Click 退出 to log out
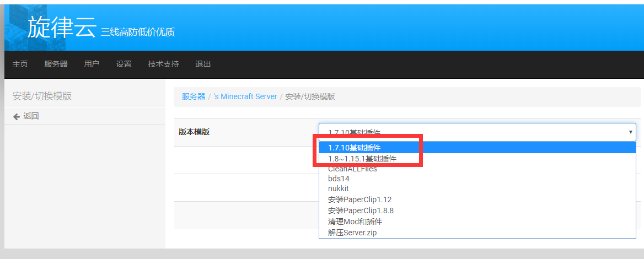This screenshot has width=644, height=259. click(x=203, y=64)
